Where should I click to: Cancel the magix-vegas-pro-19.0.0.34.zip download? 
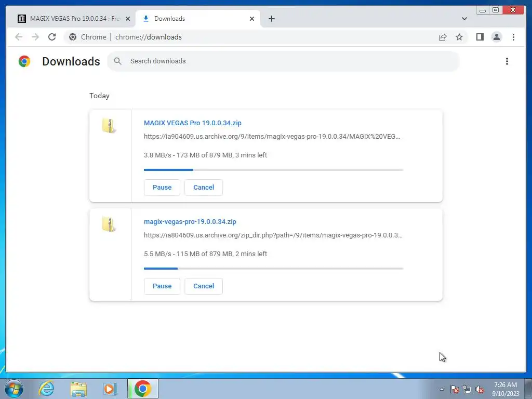[x=204, y=286]
